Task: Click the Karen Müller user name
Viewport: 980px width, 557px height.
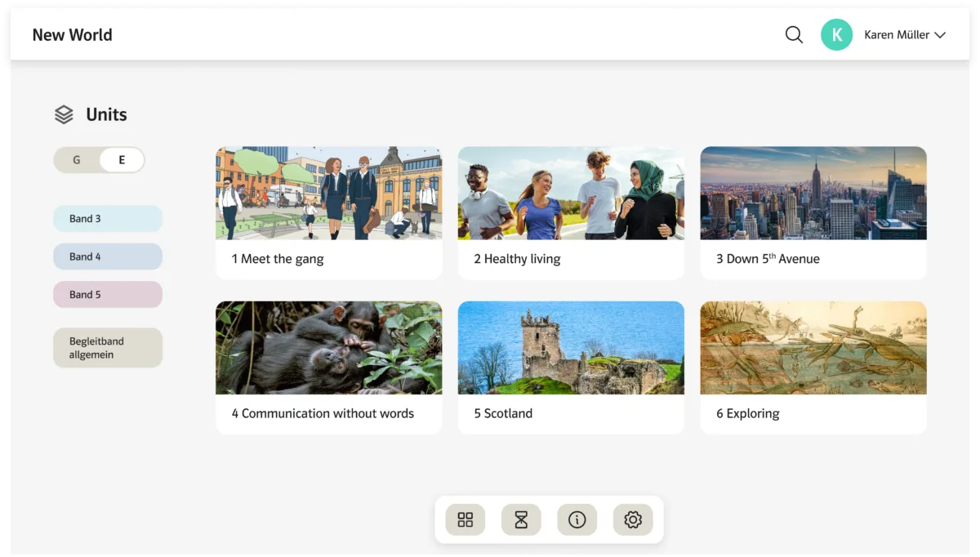Action: [x=897, y=35]
